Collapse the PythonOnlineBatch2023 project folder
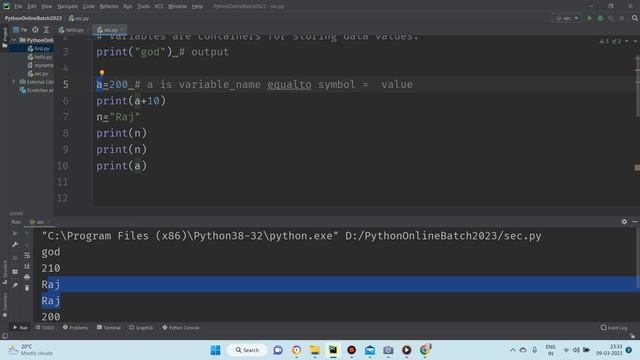Image resolution: width=640 pixels, height=360 pixels. point(14,40)
